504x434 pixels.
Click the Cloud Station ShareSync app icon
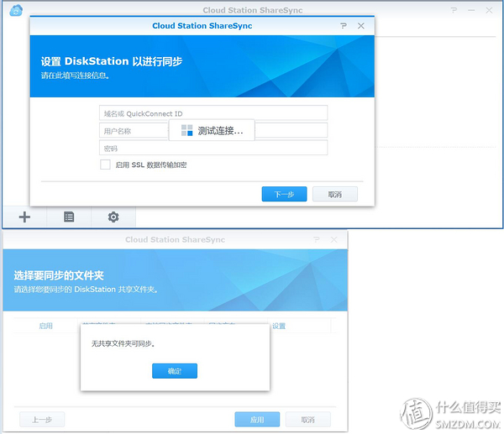(16, 11)
